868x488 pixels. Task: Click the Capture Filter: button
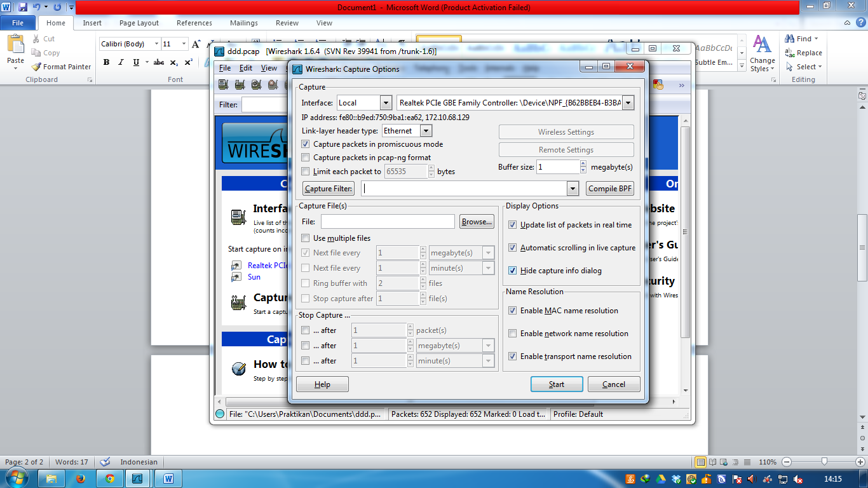pos(329,189)
